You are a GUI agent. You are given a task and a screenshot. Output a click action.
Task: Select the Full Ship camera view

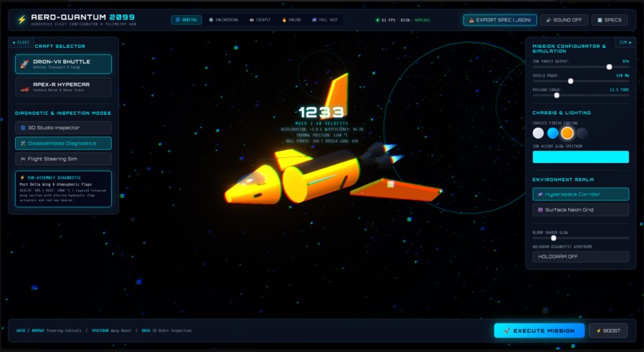pyautogui.click(x=324, y=20)
